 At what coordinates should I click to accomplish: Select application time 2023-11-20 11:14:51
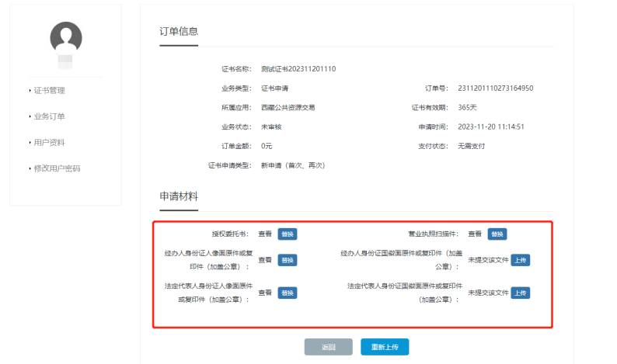click(490, 127)
